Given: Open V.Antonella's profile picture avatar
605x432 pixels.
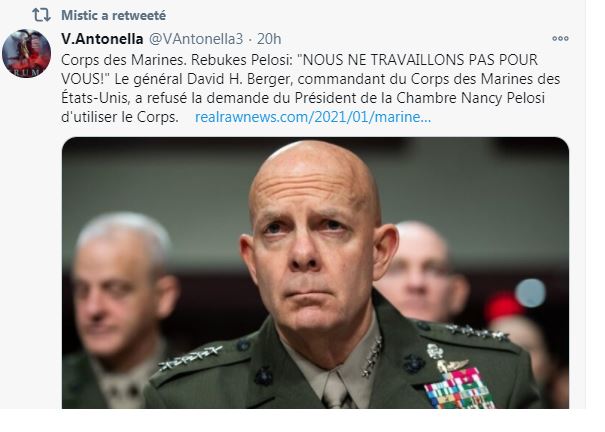Looking at the screenshot, I should 26,53.
